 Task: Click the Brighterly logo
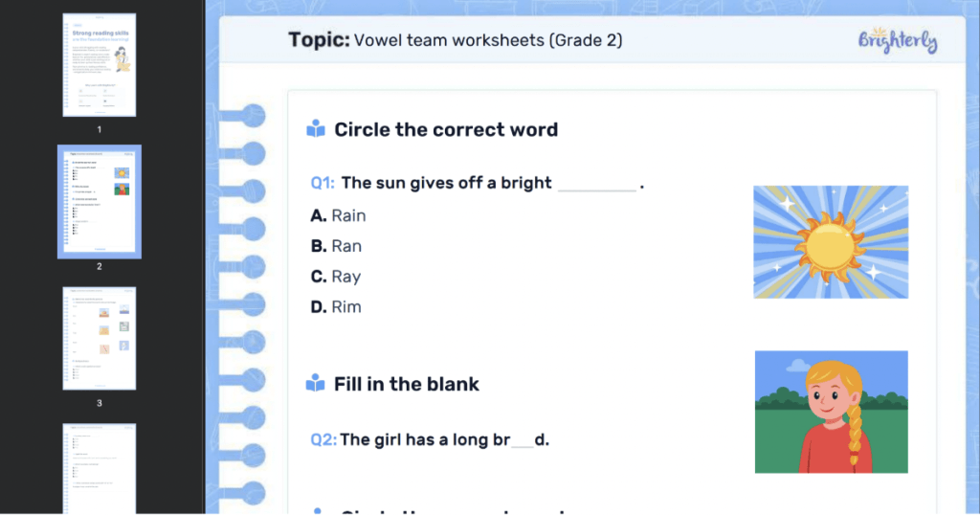point(897,42)
